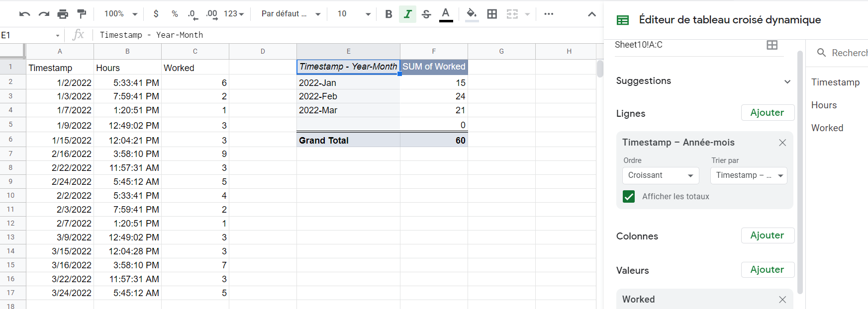The height and width of the screenshot is (309, 868).
Task: Select column E header
Action: 348,51
